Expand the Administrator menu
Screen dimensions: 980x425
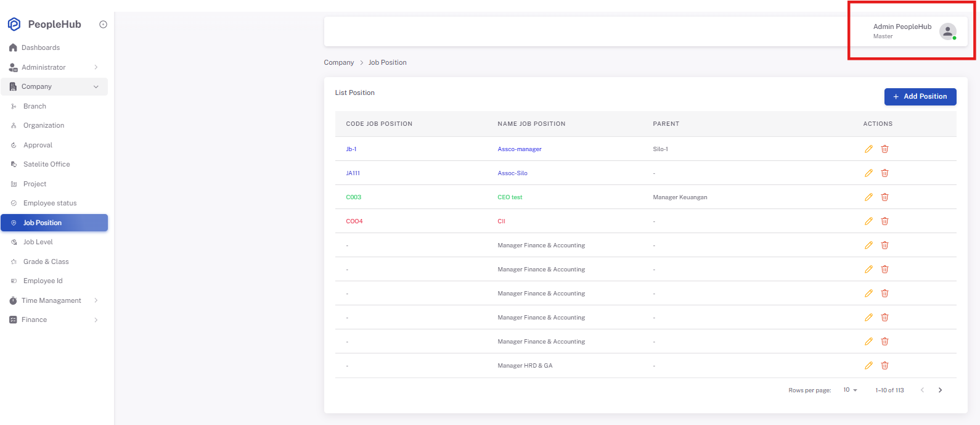(54, 67)
